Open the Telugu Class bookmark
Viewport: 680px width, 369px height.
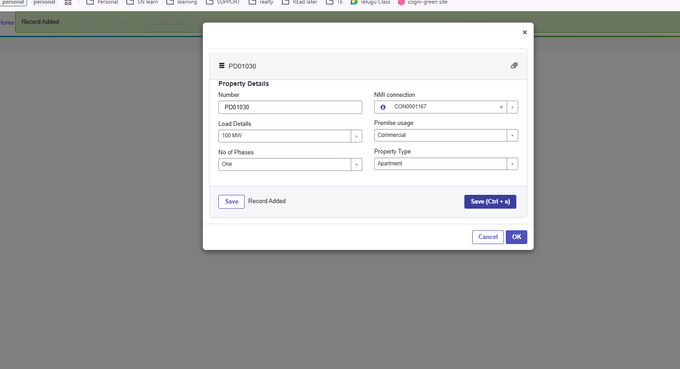371,2
